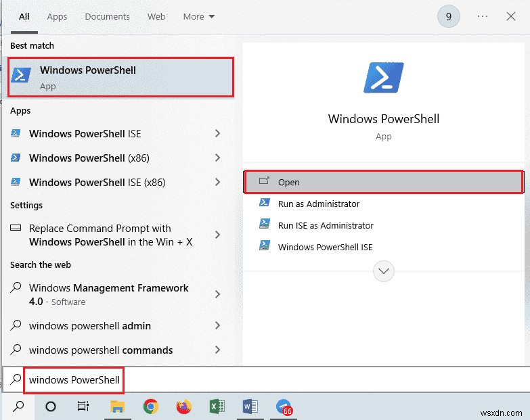Image resolution: width=530 pixels, height=420 pixels.
Task: Open Word from the taskbar
Action: coord(250,406)
